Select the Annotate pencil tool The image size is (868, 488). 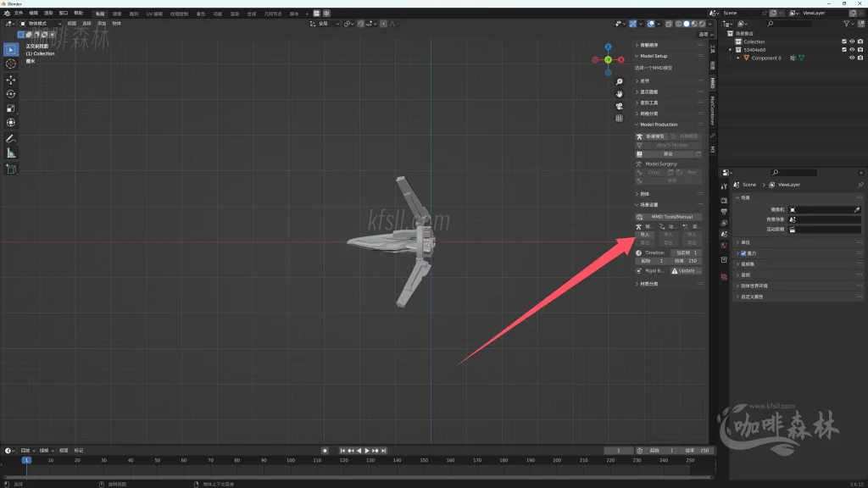coord(11,138)
